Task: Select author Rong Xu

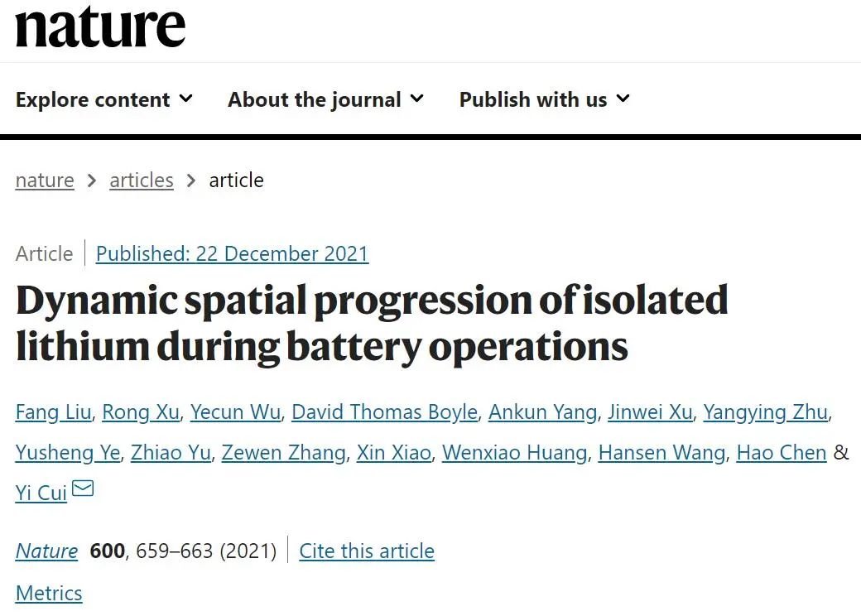Action: coord(141,411)
